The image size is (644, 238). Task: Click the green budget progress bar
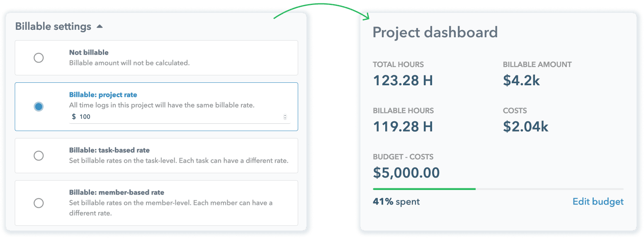pos(424,189)
